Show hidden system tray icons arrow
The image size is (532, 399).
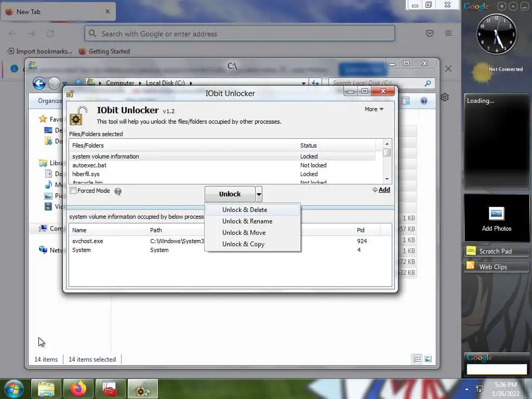[467, 389]
